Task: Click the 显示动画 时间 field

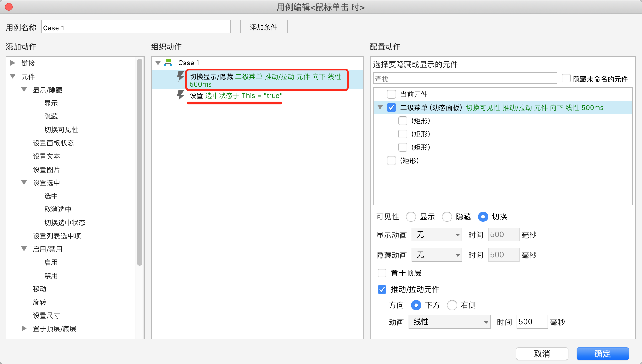Action: point(504,234)
